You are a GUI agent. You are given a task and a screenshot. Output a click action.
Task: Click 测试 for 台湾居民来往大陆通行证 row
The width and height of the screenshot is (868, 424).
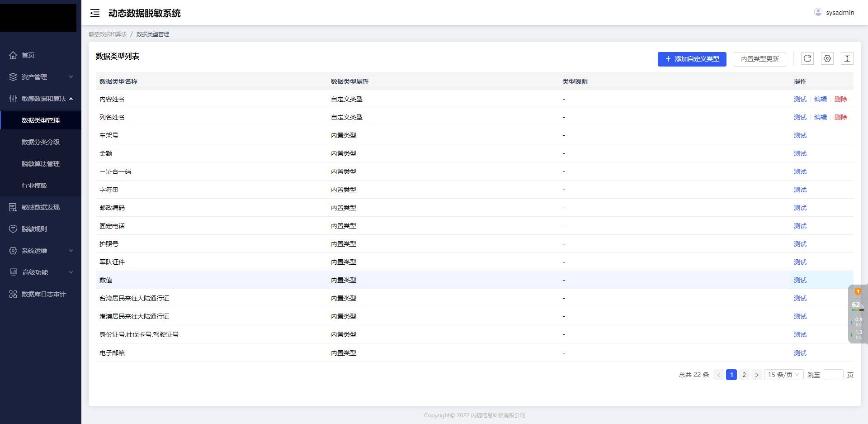point(800,298)
